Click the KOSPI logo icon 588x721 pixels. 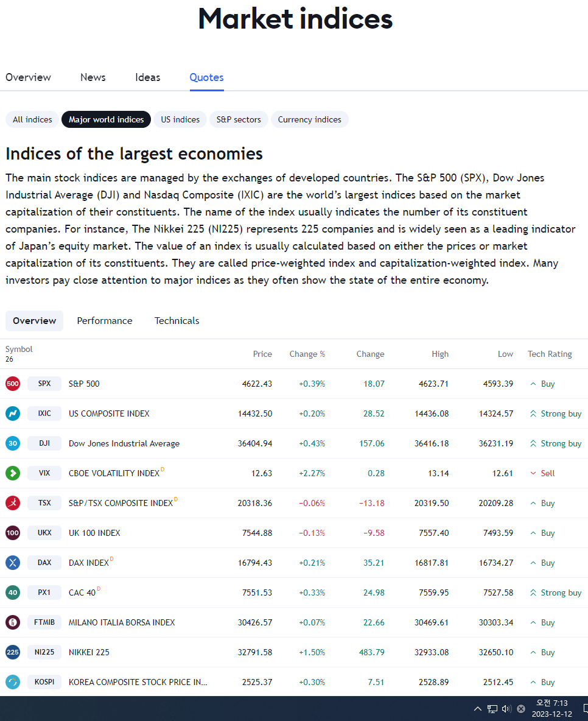(x=13, y=682)
